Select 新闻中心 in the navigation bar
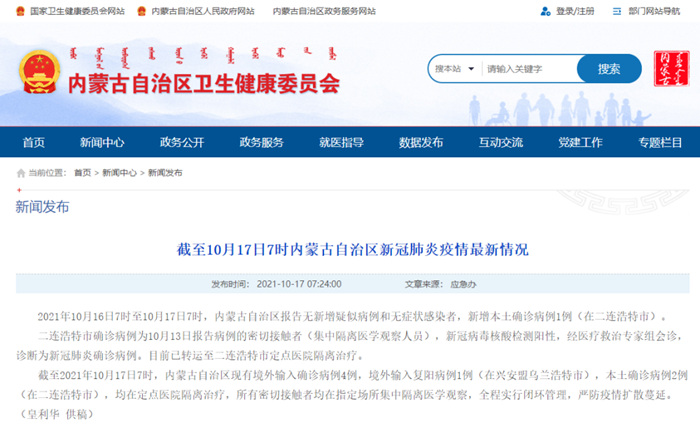 (x=102, y=142)
